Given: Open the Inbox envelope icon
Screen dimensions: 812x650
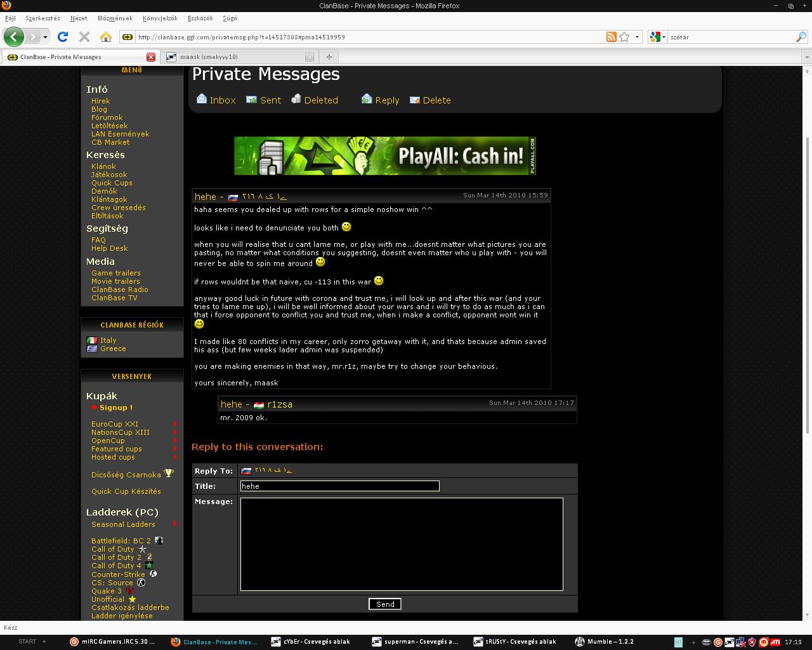Looking at the screenshot, I should pos(202,100).
